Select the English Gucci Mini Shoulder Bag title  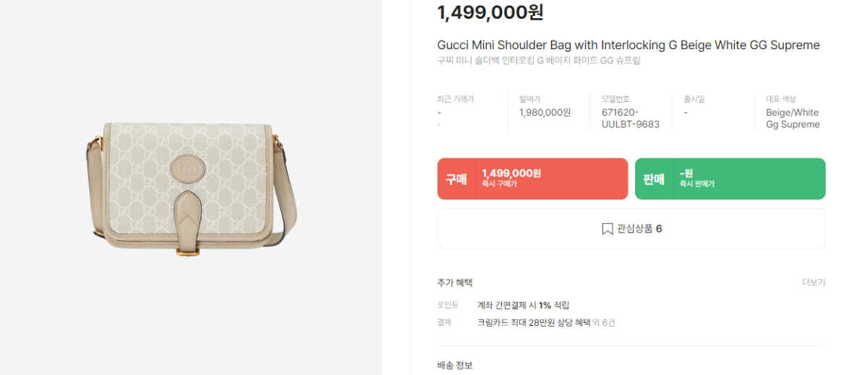pyautogui.click(x=628, y=46)
